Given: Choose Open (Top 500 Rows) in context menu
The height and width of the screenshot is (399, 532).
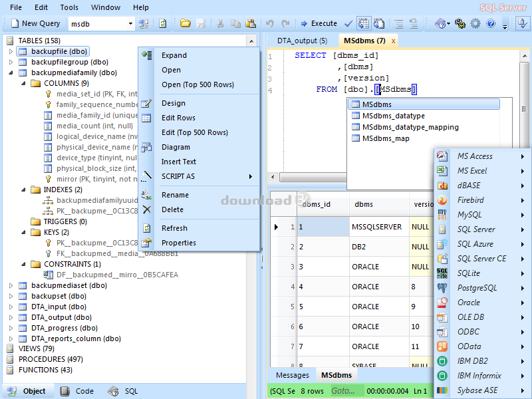Looking at the screenshot, I should click(199, 84).
